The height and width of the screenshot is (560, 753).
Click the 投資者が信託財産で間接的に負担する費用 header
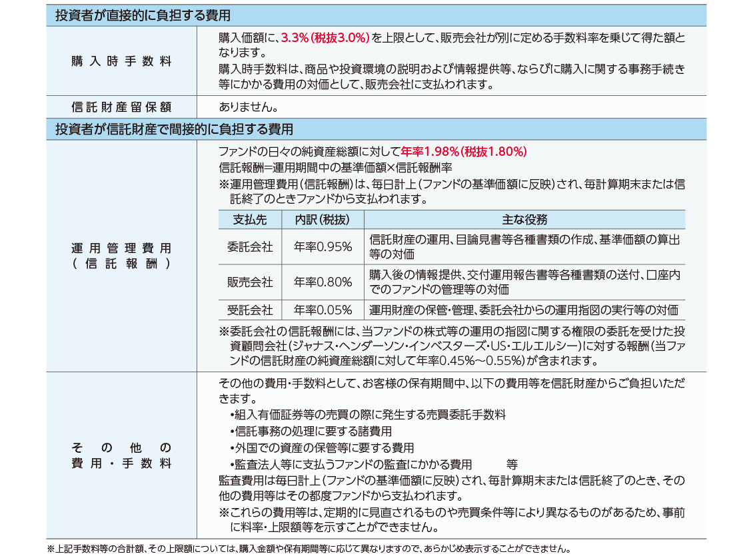174,129
